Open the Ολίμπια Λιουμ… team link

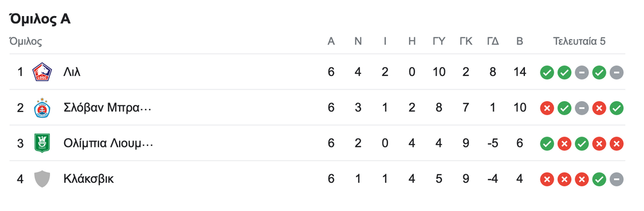point(108,143)
